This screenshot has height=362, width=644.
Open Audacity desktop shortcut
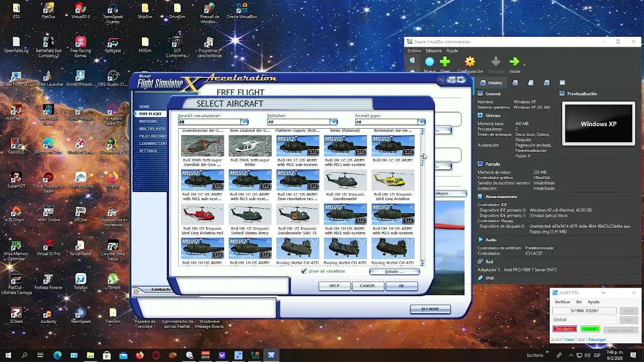pos(48,315)
